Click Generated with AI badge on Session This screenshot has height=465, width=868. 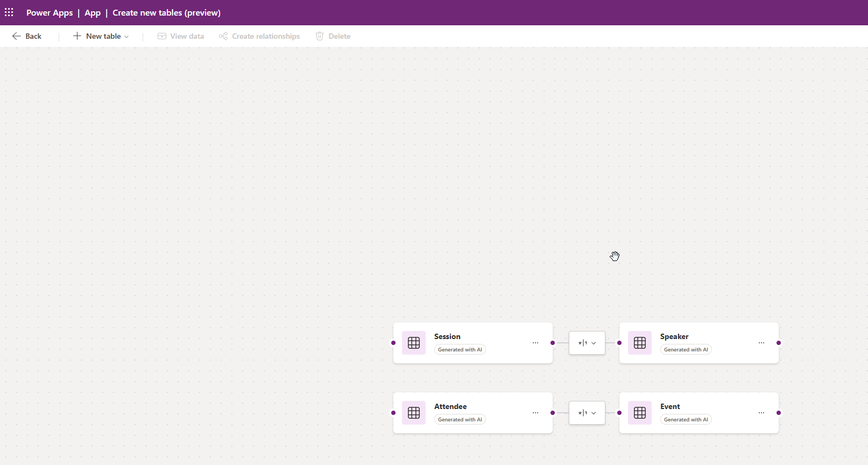[460, 350]
